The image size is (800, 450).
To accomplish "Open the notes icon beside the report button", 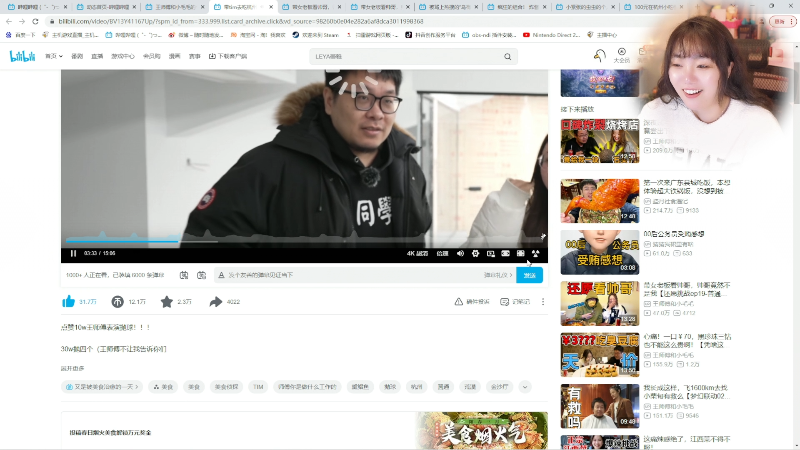I will point(505,302).
